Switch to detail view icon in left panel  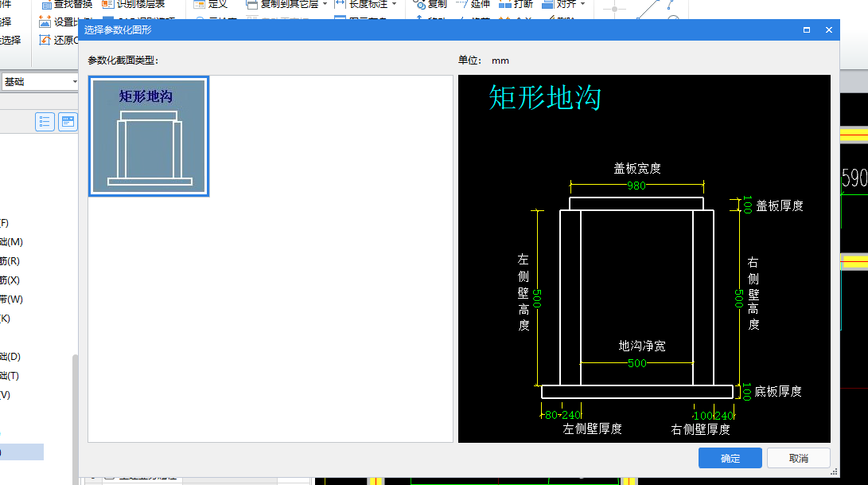click(x=68, y=121)
